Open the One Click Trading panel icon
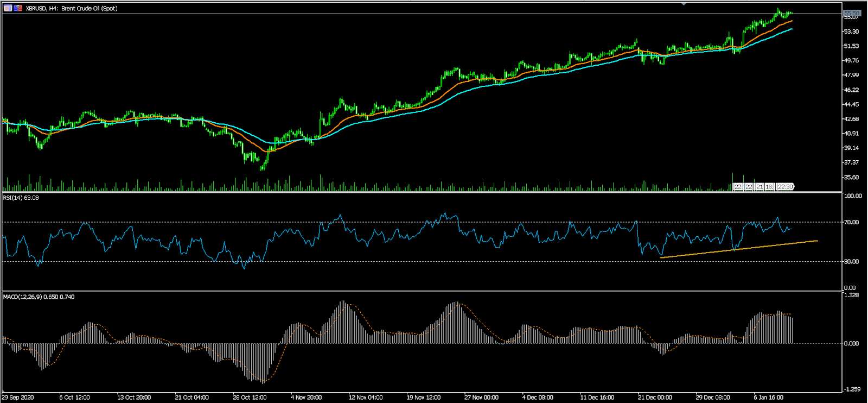Image resolution: width=868 pixels, height=403 pixels. pos(8,8)
